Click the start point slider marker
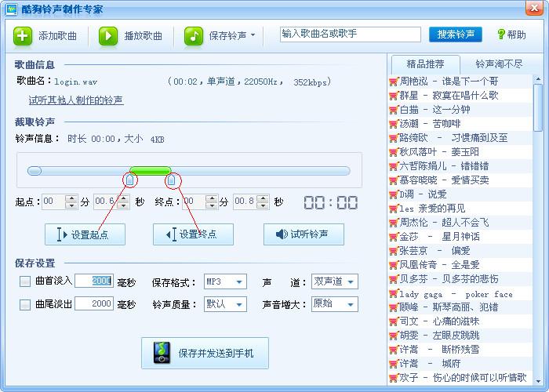549x392 pixels. [130, 180]
